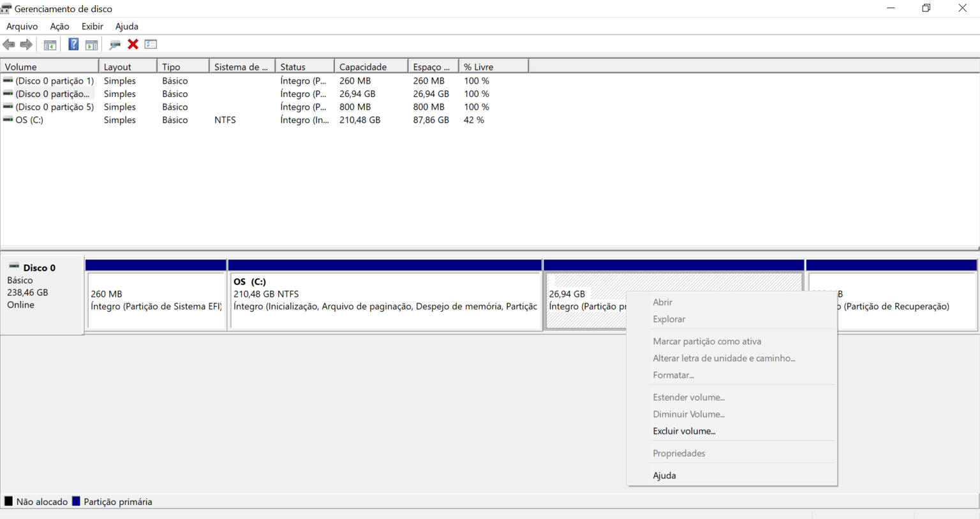Sort by the Capacidade column header

coord(371,66)
